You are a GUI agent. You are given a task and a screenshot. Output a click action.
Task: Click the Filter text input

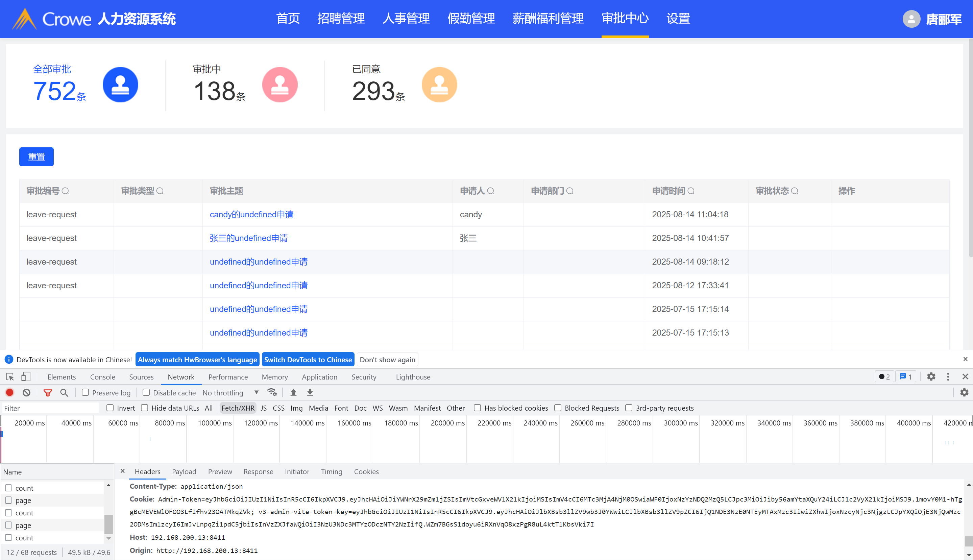50,408
